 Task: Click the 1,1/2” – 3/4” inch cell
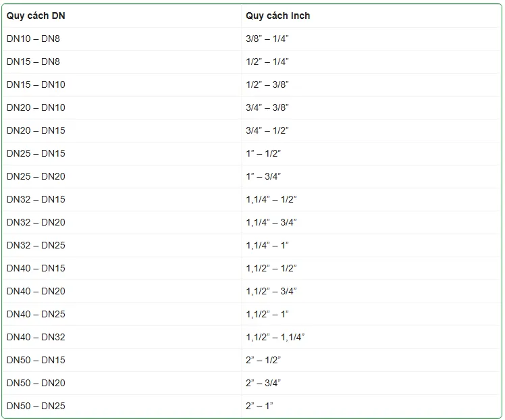[271, 291]
